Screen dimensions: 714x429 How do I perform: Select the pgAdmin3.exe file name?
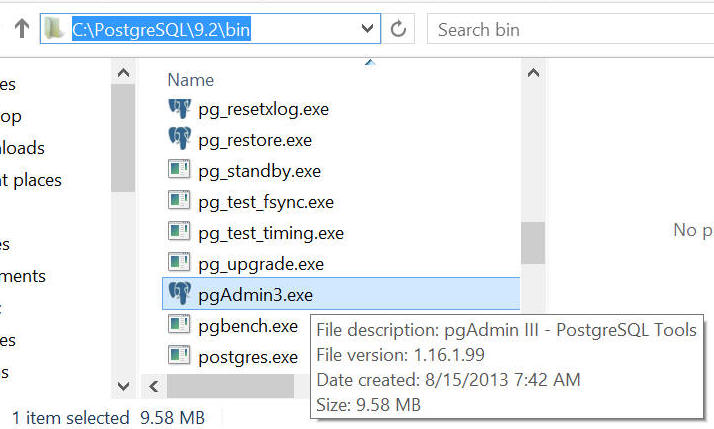(255, 296)
